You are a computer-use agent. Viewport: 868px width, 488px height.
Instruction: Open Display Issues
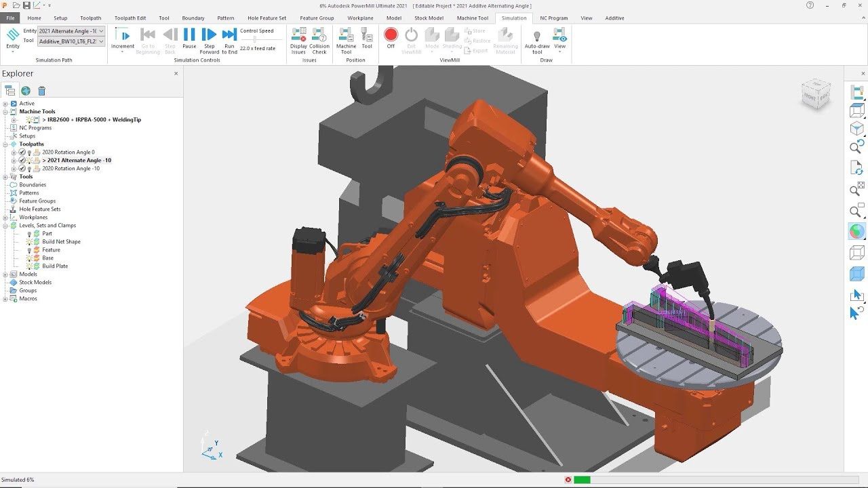(x=298, y=40)
